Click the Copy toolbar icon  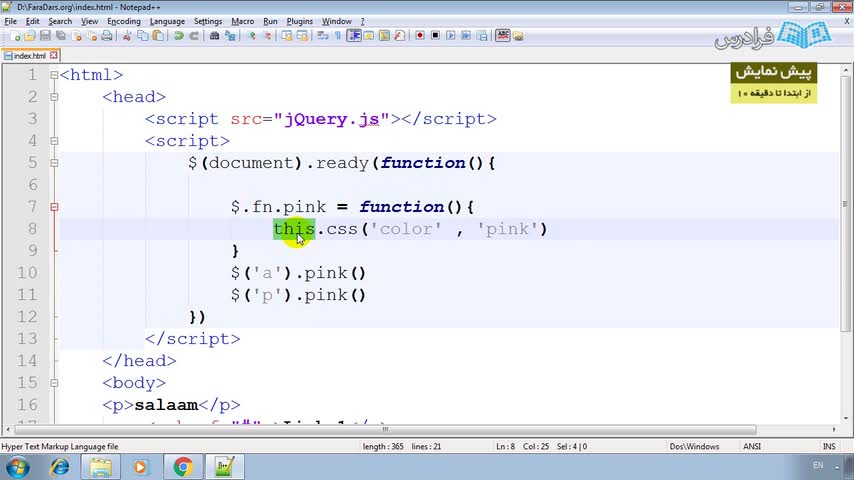[142, 36]
